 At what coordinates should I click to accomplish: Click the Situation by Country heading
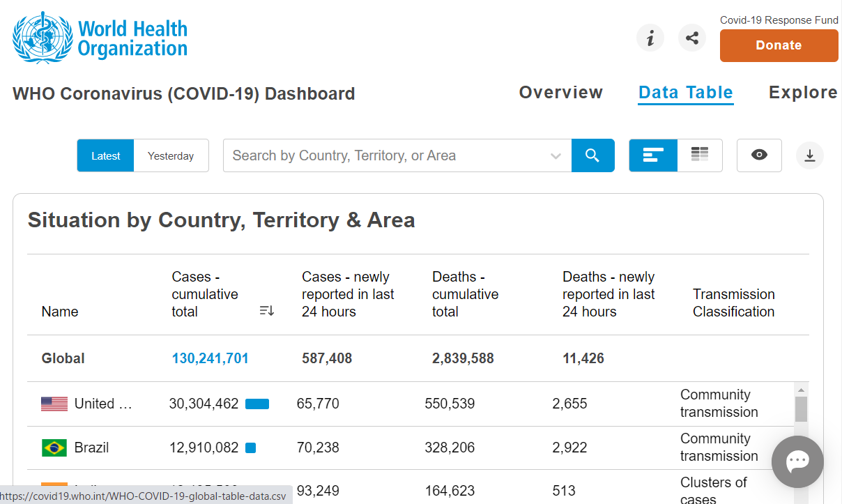point(221,220)
